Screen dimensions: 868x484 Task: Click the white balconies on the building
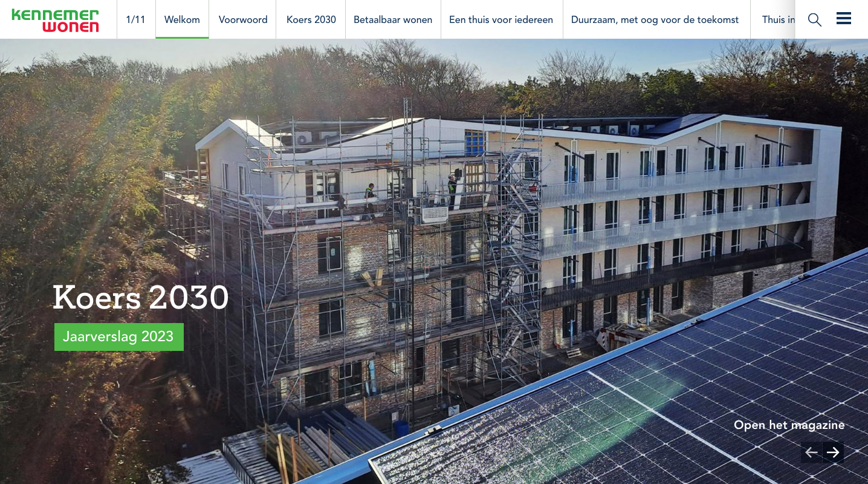pos(671,206)
